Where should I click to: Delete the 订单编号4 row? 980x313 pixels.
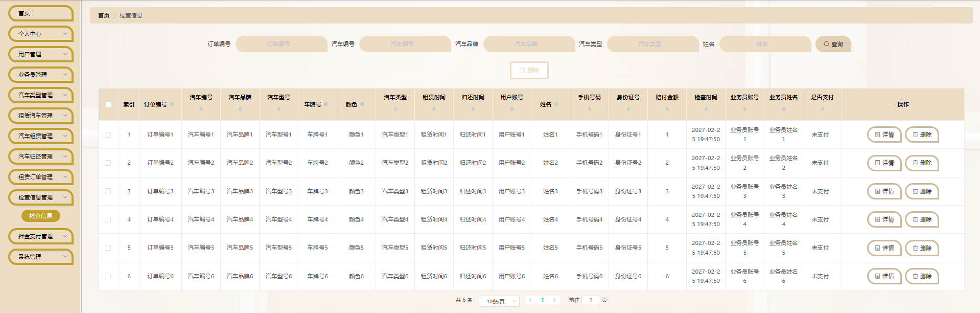[x=922, y=219]
